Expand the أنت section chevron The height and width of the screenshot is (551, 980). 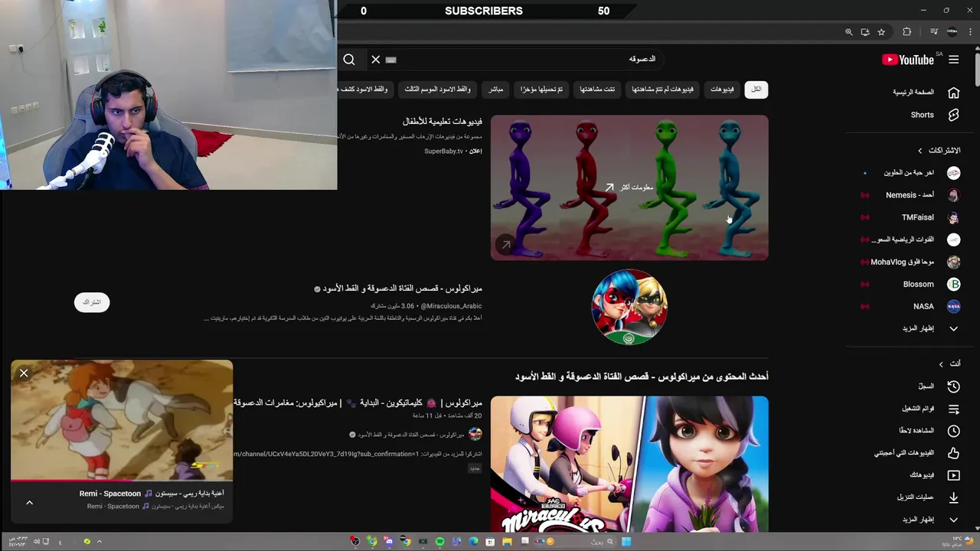point(941,364)
